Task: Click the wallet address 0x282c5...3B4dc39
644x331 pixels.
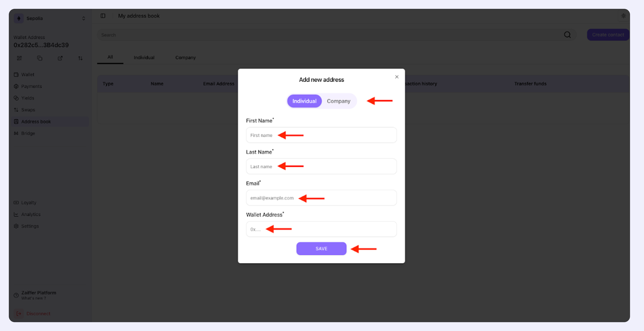Action: (41, 45)
